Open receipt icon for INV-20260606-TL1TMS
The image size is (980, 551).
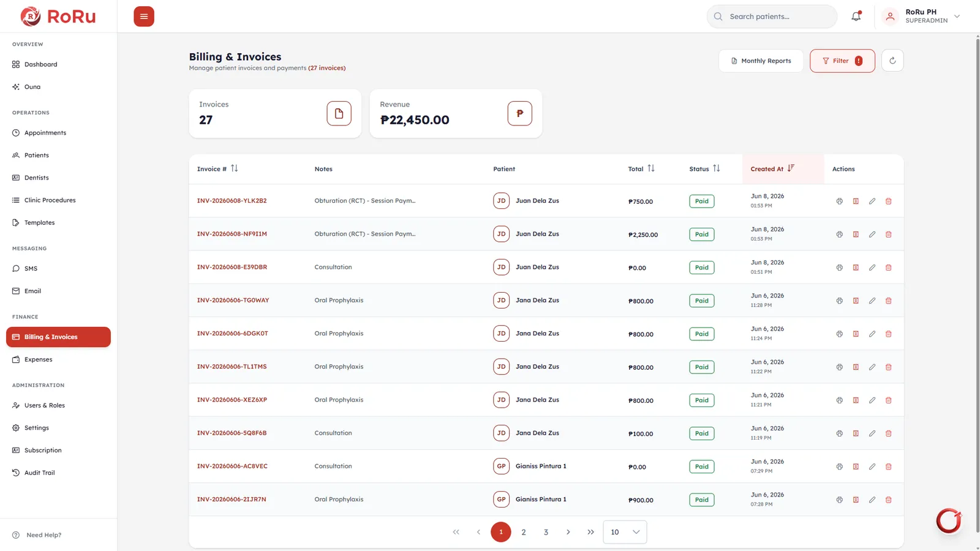[x=856, y=367]
